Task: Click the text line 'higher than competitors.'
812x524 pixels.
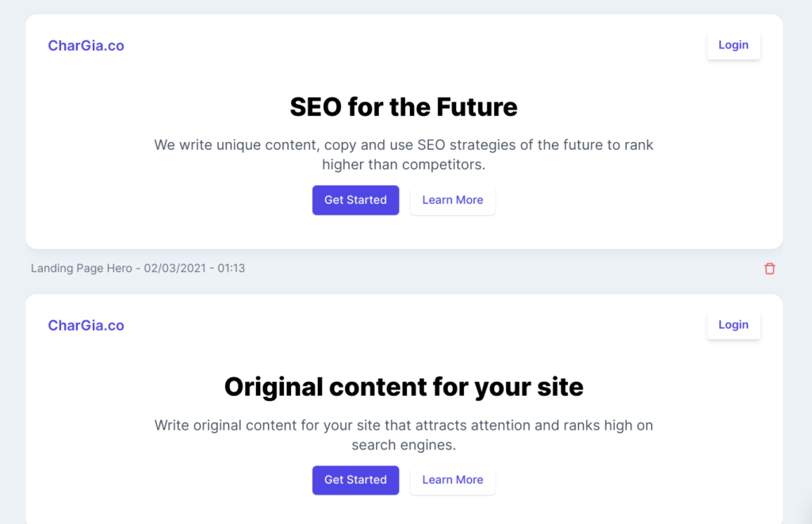Action: (x=404, y=165)
